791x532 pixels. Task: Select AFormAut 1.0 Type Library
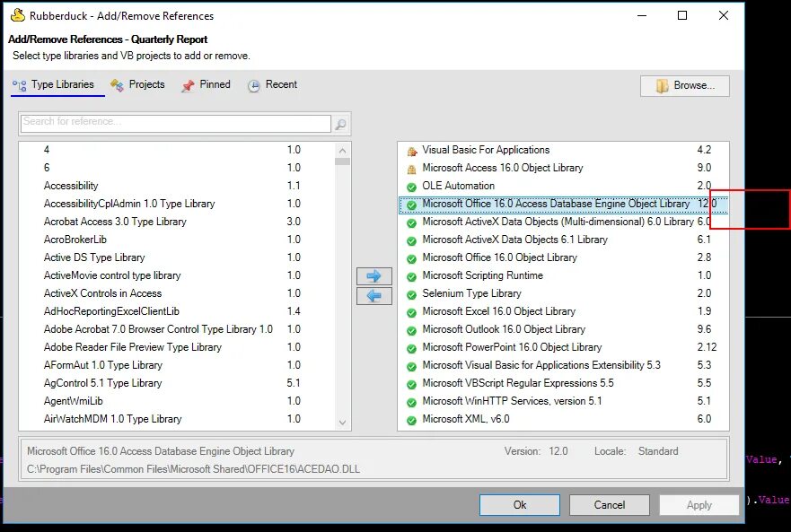click(177, 365)
